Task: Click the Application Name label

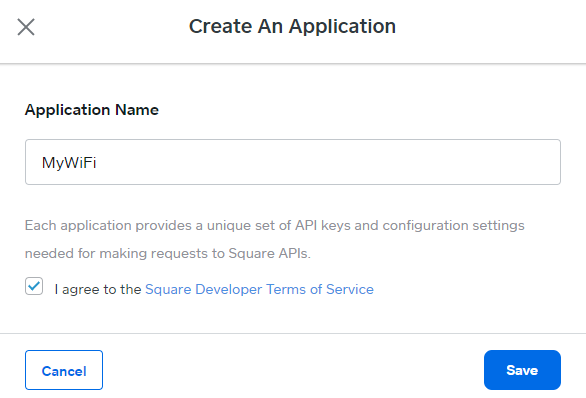Action: (x=92, y=110)
